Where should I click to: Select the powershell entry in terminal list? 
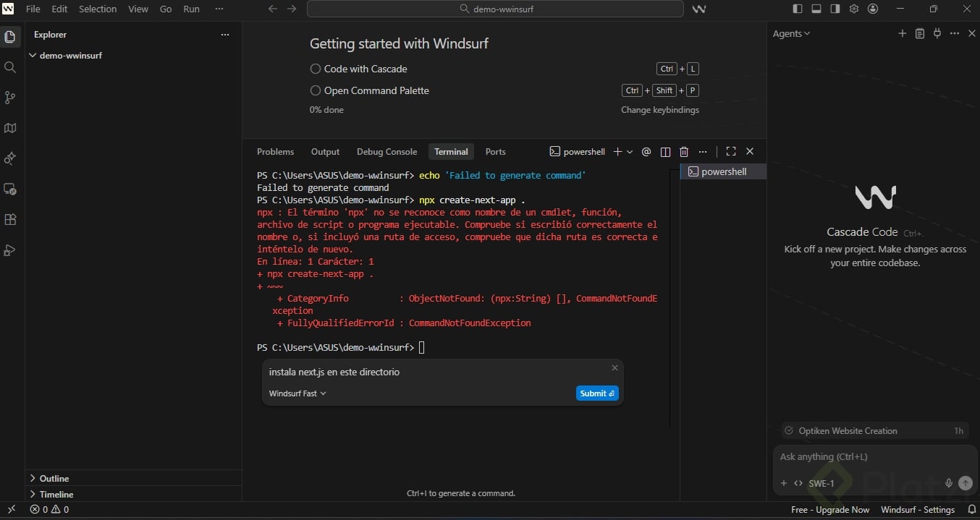pyautogui.click(x=723, y=172)
